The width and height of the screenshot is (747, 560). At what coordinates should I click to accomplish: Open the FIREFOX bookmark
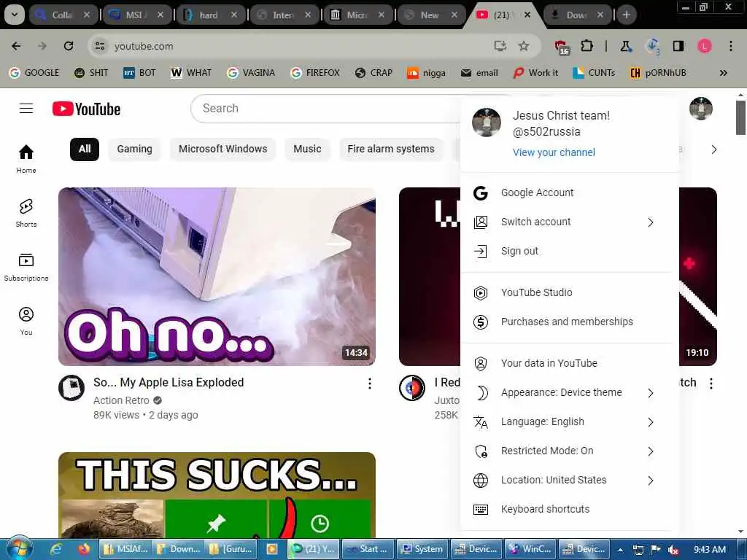click(315, 73)
